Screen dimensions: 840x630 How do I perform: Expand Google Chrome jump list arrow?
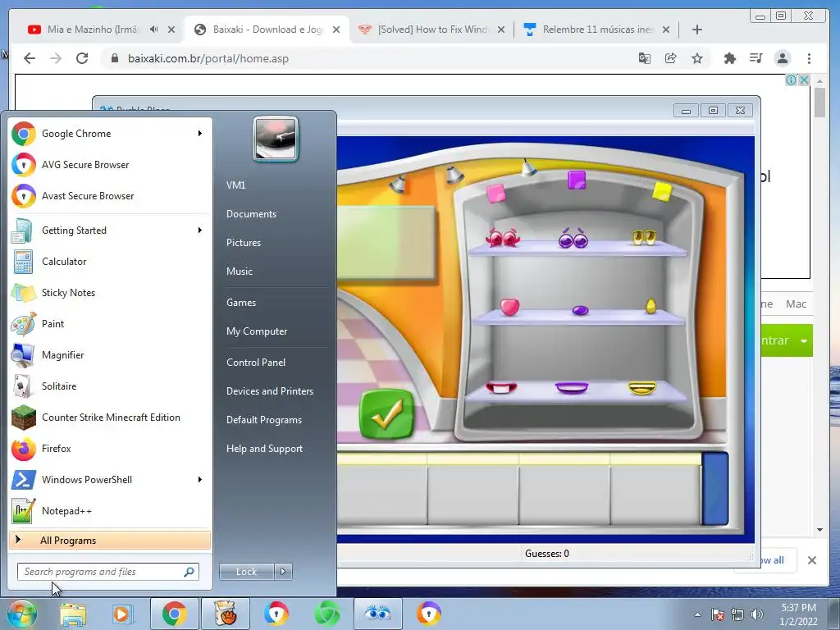(x=200, y=134)
